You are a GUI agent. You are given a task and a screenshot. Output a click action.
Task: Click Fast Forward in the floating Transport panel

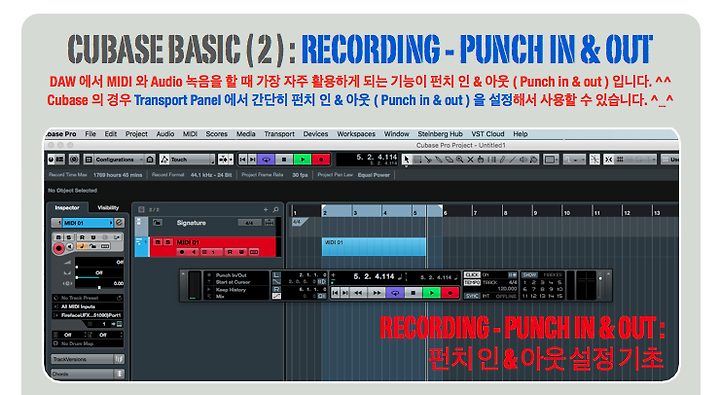[377, 293]
